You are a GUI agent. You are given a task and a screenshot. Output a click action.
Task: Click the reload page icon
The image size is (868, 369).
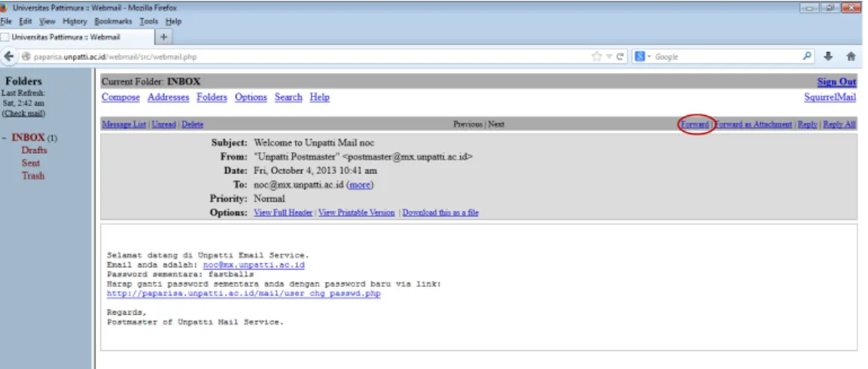(620, 56)
